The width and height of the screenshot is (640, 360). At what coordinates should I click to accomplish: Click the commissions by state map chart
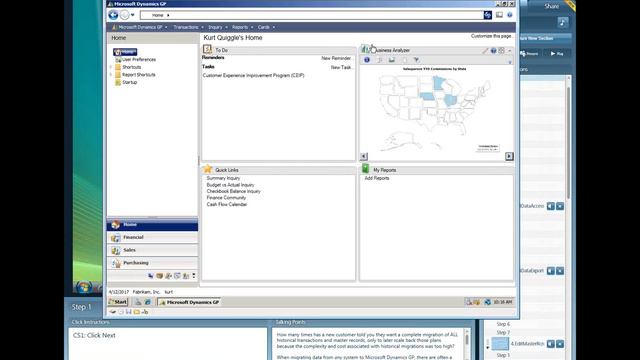[434, 110]
